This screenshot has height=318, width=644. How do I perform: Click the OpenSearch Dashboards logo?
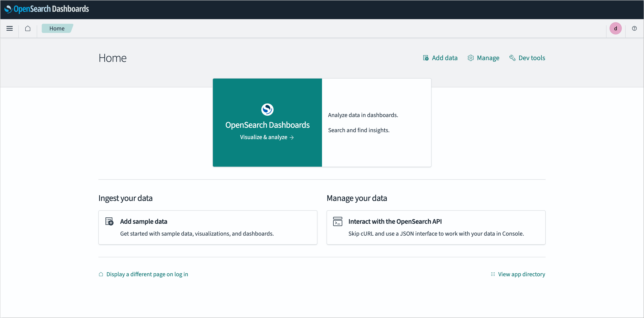(x=47, y=9)
